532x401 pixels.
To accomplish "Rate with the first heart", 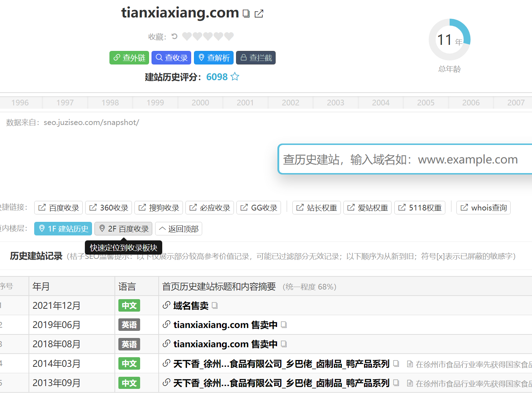I will [x=187, y=36].
